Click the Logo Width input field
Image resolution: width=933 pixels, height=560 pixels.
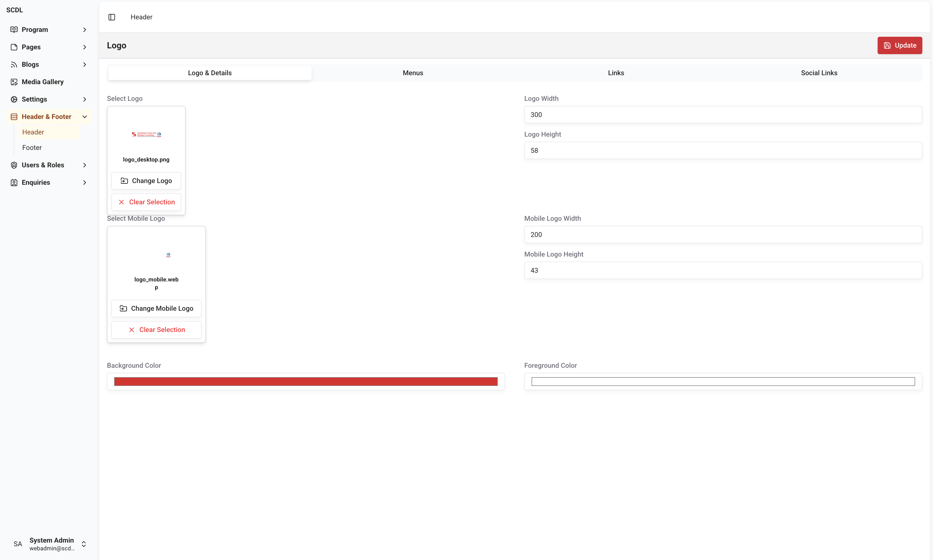(x=723, y=115)
